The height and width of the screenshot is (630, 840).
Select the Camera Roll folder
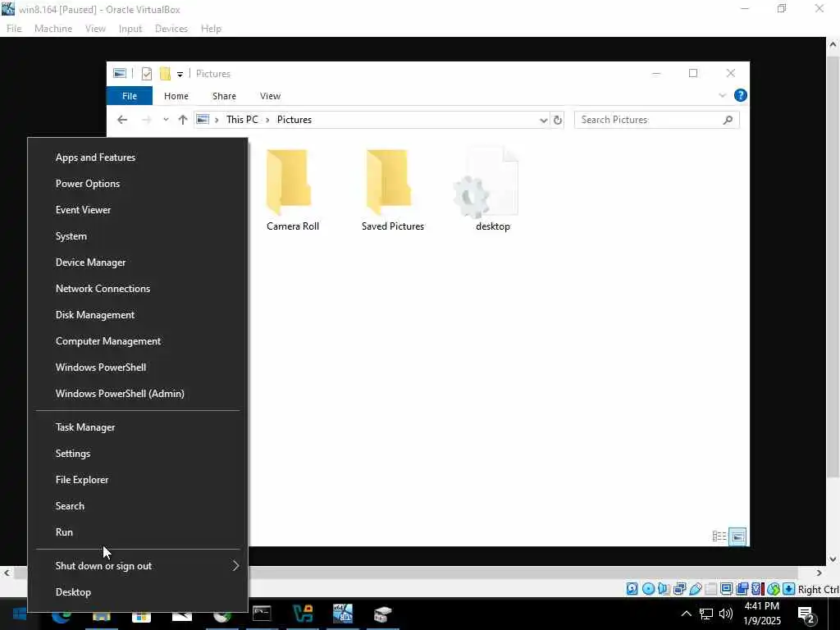pyautogui.click(x=293, y=190)
